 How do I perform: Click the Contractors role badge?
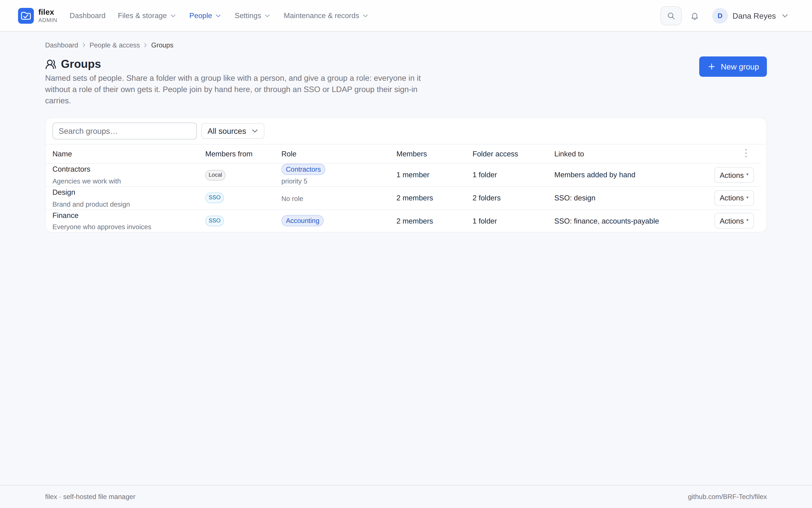point(303,169)
